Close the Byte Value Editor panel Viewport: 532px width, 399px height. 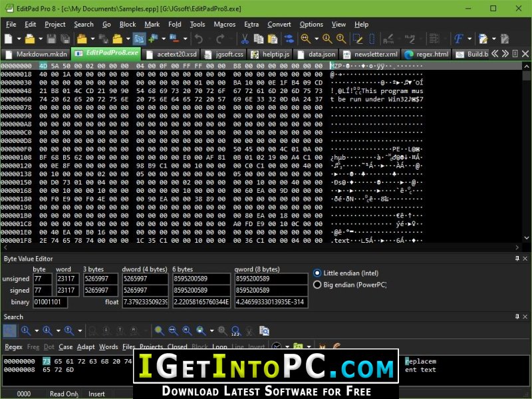[x=525, y=259]
